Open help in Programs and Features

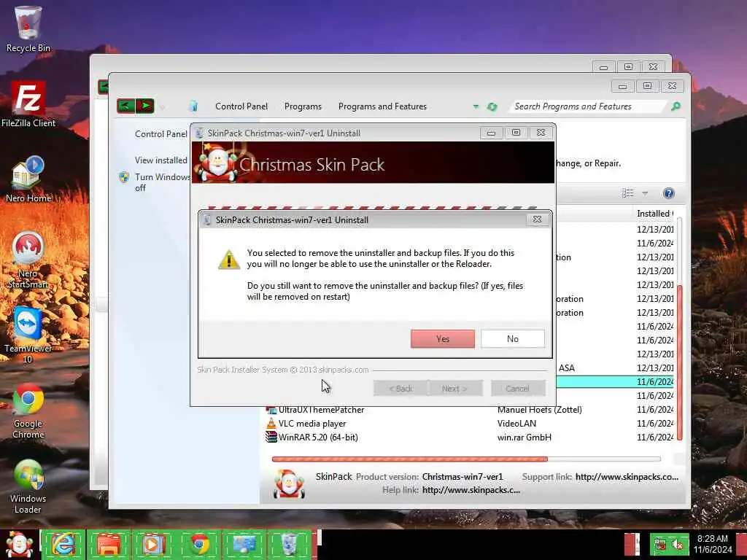(x=668, y=192)
